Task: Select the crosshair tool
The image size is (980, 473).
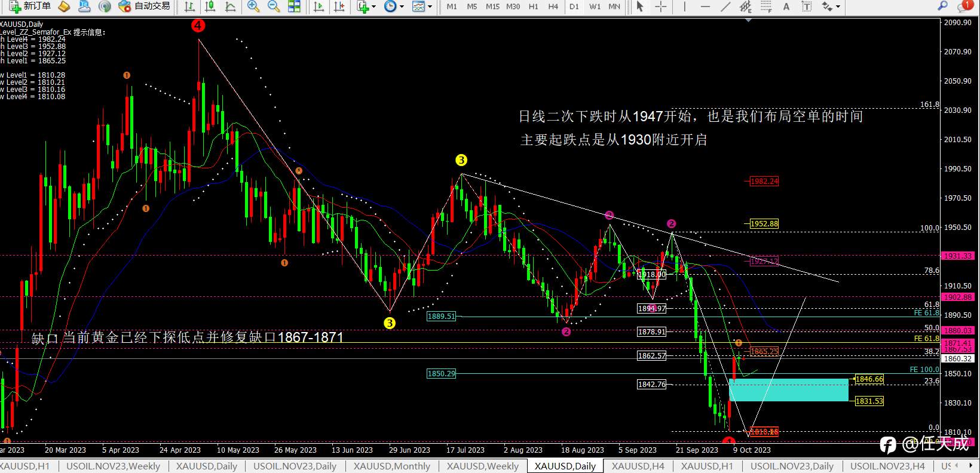Action: tap(661, 7)
